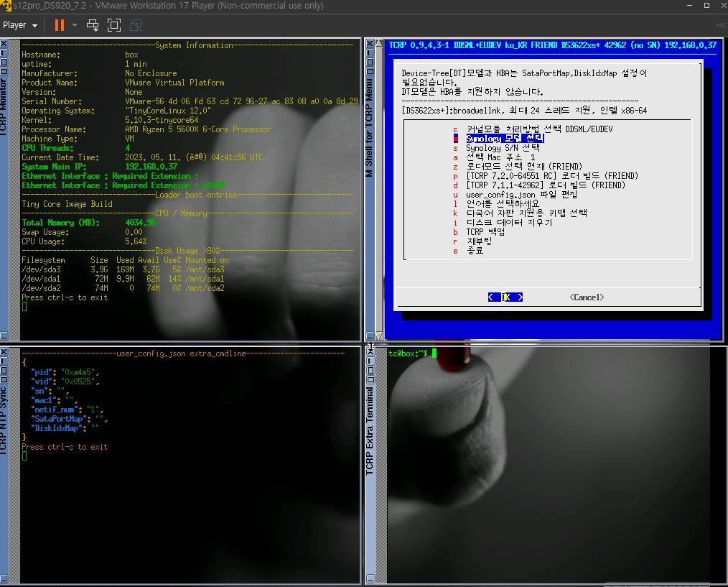Image resolution: width=728 pixels, height=587 pixels.
Task: Open the power options arrow beside the pause button
Action: pyautogui.click(x=75, y=25)
